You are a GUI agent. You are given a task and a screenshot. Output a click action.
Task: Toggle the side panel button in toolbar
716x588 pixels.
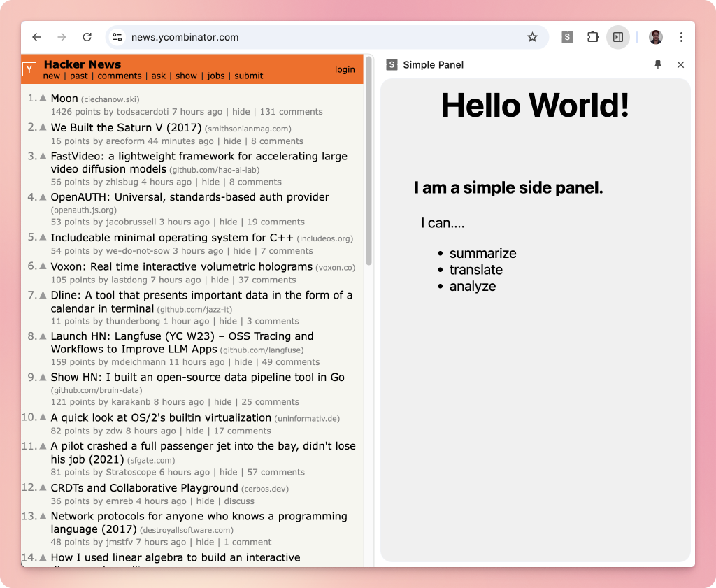point(618,37)
